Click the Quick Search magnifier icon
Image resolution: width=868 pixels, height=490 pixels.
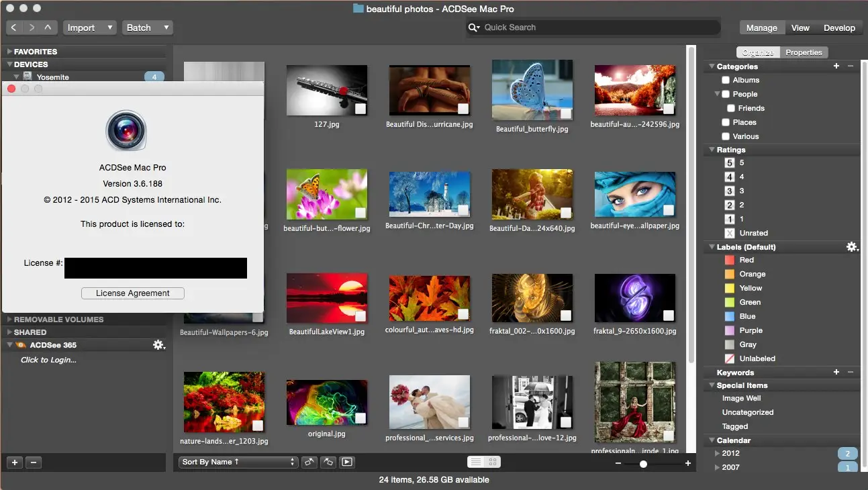click(x=474, y=28)
